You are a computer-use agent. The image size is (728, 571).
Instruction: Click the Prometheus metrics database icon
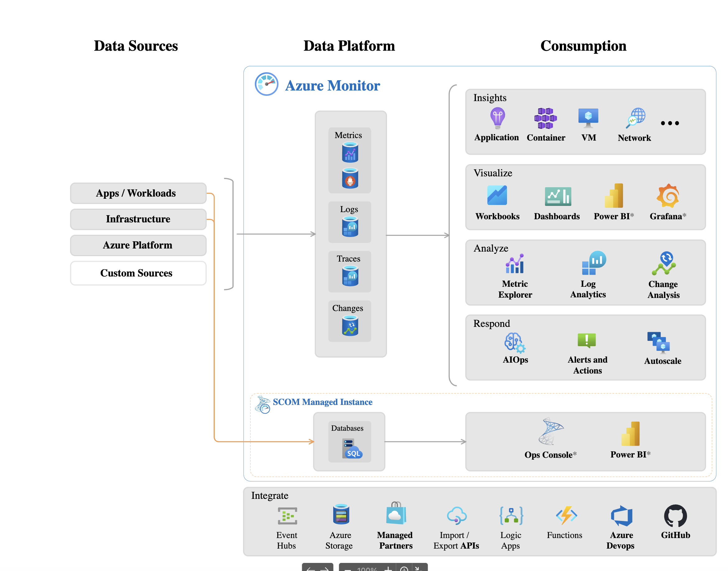click(350, 178)
